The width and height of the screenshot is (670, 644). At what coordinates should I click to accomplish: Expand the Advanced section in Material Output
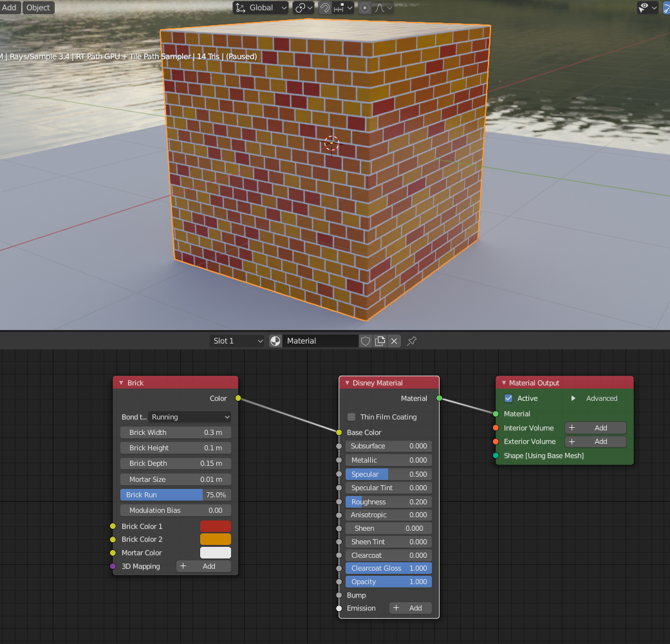coord(573,398)
